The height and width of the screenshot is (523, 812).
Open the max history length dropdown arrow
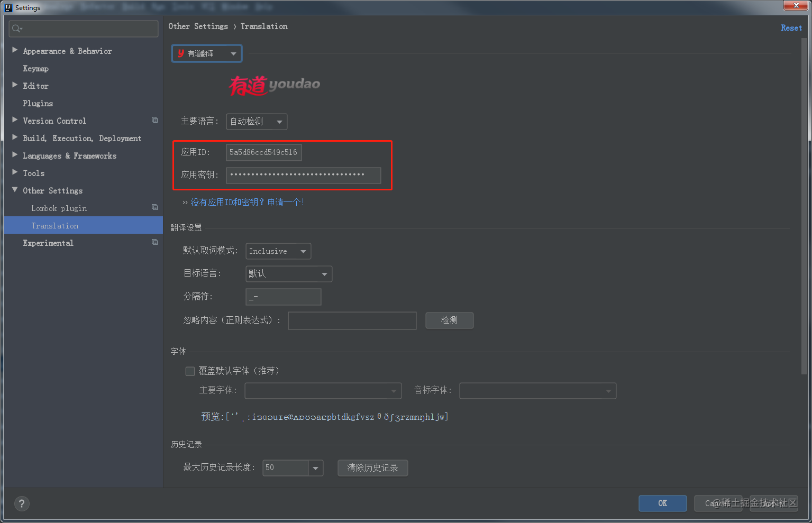click(316, 468)
